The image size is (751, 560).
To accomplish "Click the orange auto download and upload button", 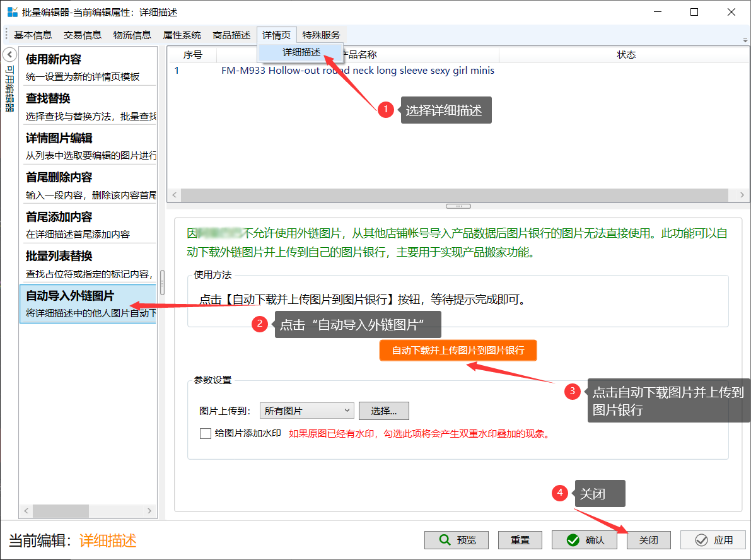I will tap(458, 351).
